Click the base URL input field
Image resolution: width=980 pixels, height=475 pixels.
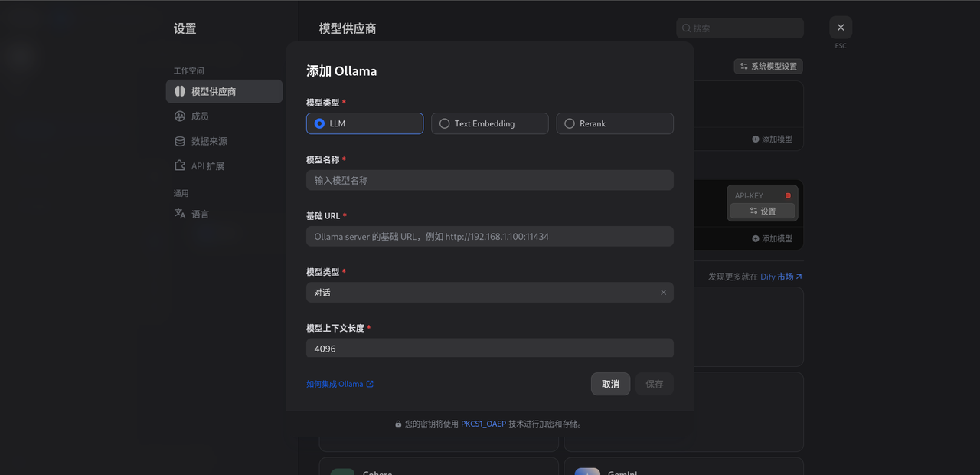coord(490,237)
